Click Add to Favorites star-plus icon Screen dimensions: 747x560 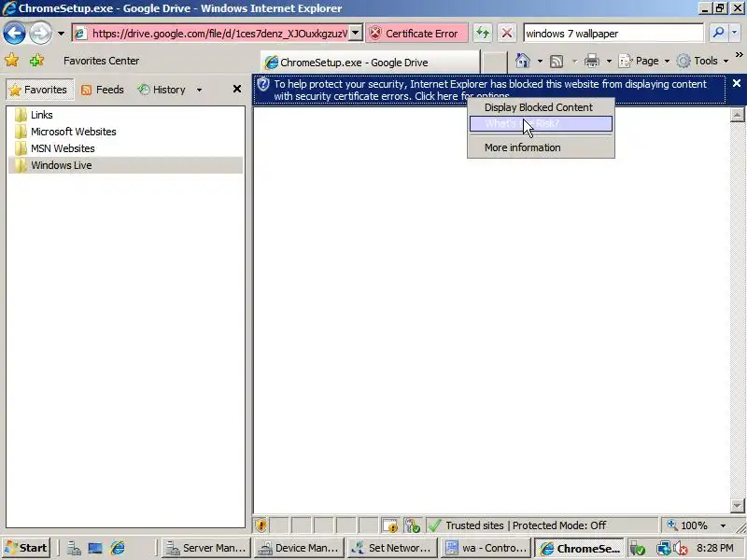tap(36, 61)
